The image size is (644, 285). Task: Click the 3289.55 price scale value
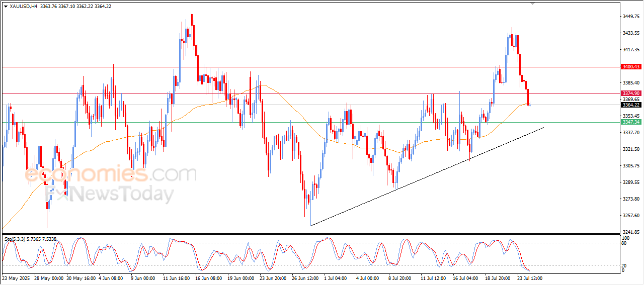pyautogui.click(x=631, y=182)
